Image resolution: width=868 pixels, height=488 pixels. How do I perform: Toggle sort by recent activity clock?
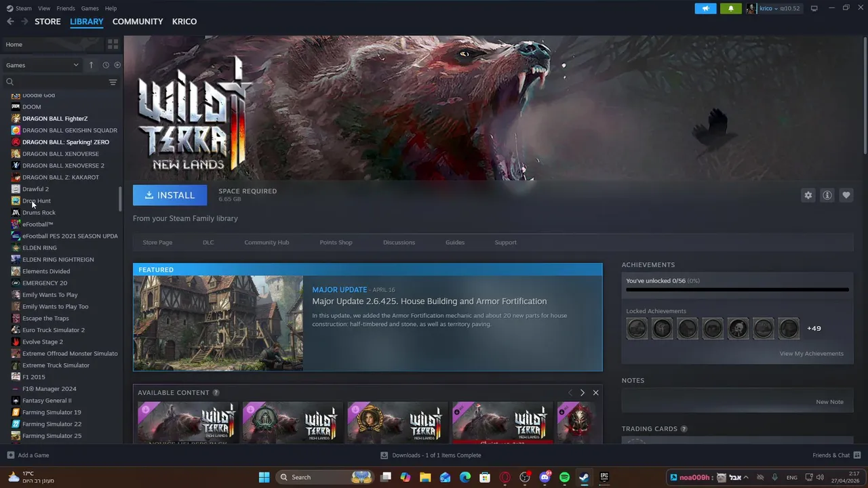click(x=106, y=65)
